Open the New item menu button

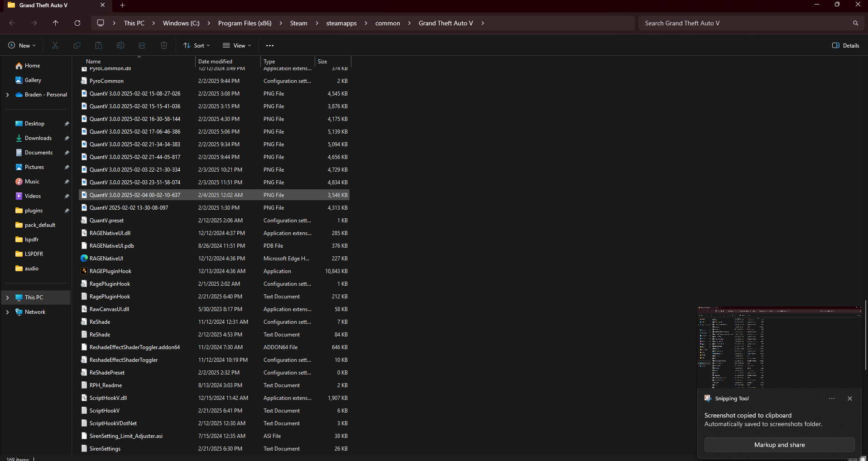click(22, 45)
